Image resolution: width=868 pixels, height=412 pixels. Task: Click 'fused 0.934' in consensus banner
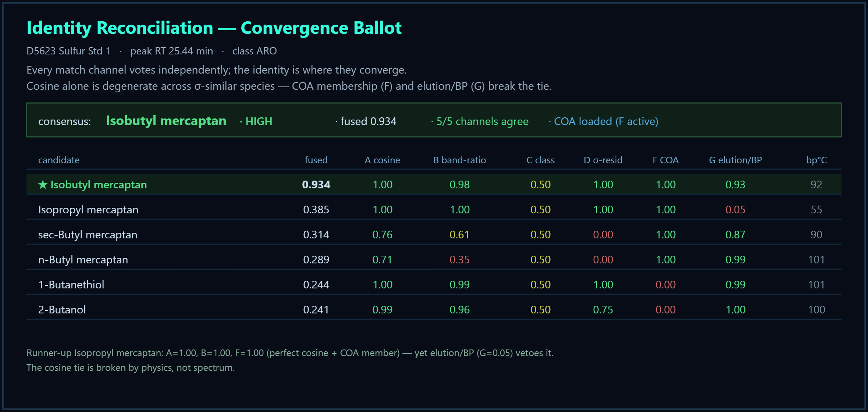(x=369, y=121)
